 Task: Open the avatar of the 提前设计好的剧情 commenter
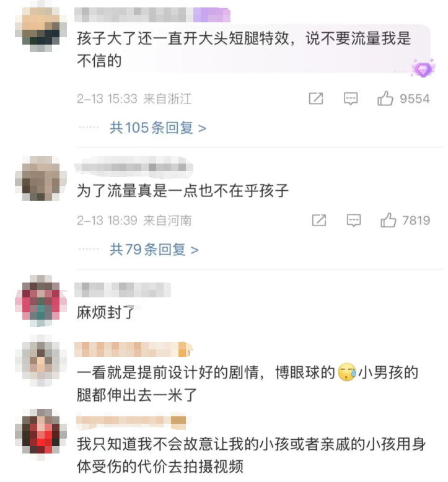click(41, 361)
